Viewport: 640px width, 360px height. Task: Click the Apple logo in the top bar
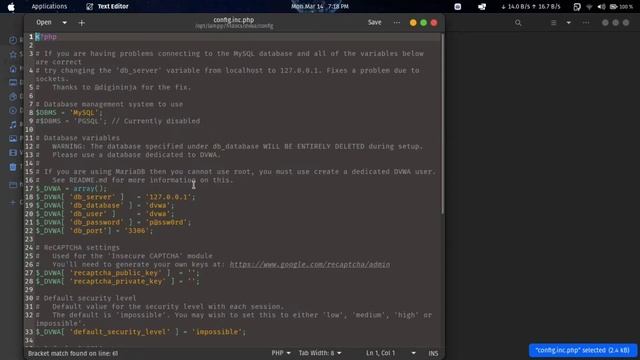pyautogui.click(x=11, y=7)
